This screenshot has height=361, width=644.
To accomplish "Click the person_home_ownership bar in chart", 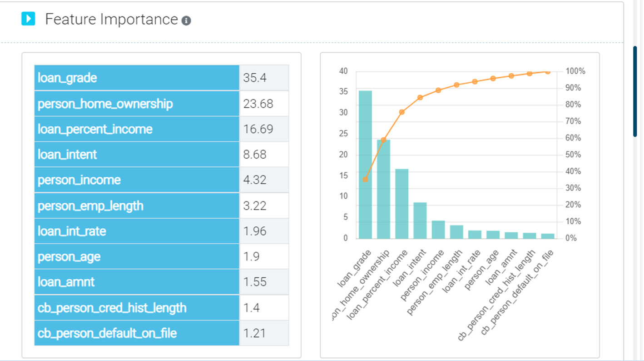I will pyautogui.click(x=383, y=189).
